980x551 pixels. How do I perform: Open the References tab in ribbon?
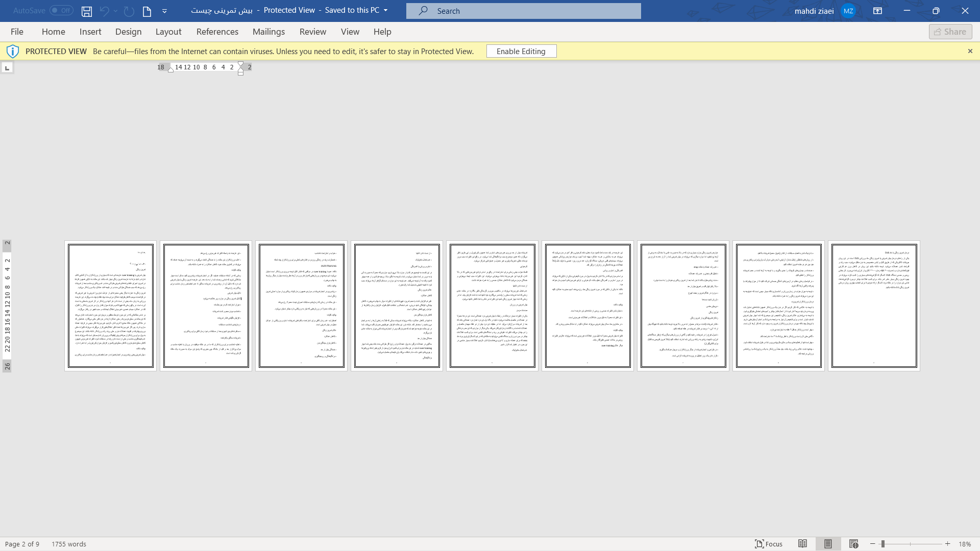click(217, 32)
